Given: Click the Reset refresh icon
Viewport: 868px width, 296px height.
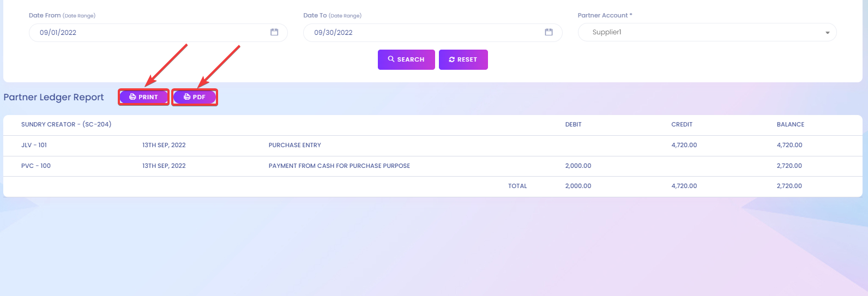Looking at the screenshot, I should click(x=451, y=59).
